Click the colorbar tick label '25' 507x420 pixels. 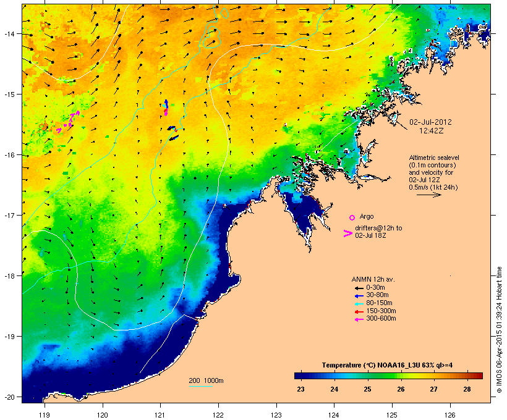[367, 389]
